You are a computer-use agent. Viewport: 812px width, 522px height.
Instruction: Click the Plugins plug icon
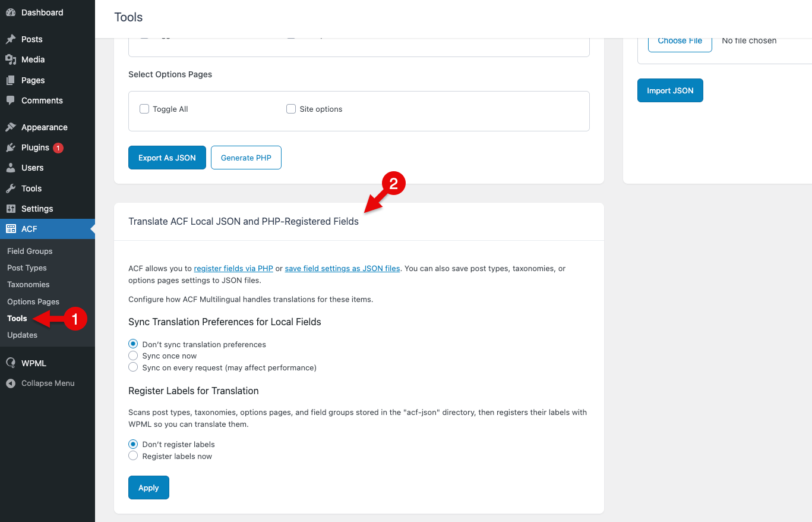(11, 147)
